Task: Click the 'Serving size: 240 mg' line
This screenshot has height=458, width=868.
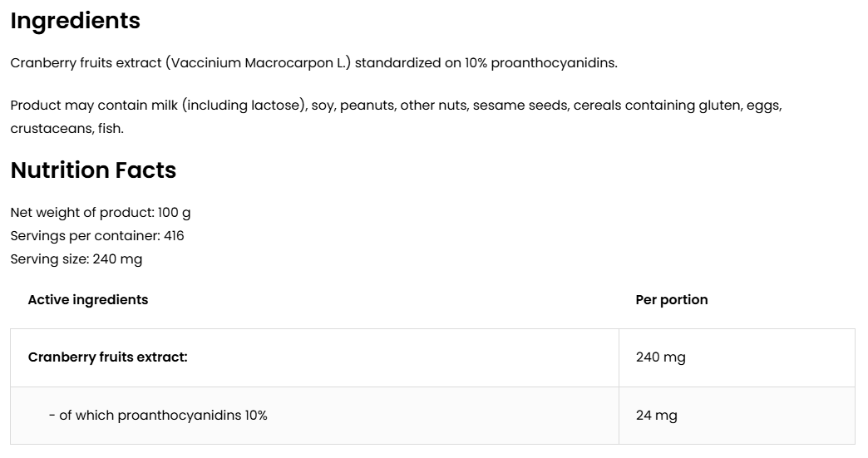Action: point(76,259)
